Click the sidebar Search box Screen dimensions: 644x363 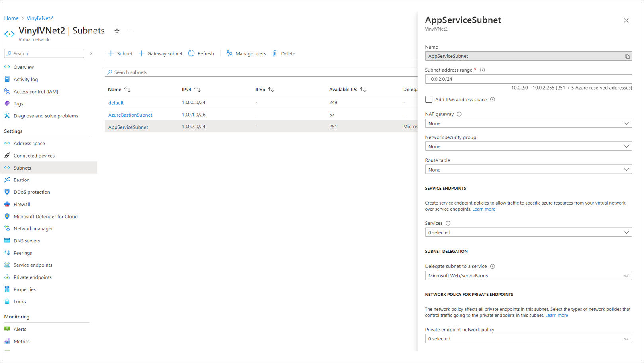click(44, 53)
